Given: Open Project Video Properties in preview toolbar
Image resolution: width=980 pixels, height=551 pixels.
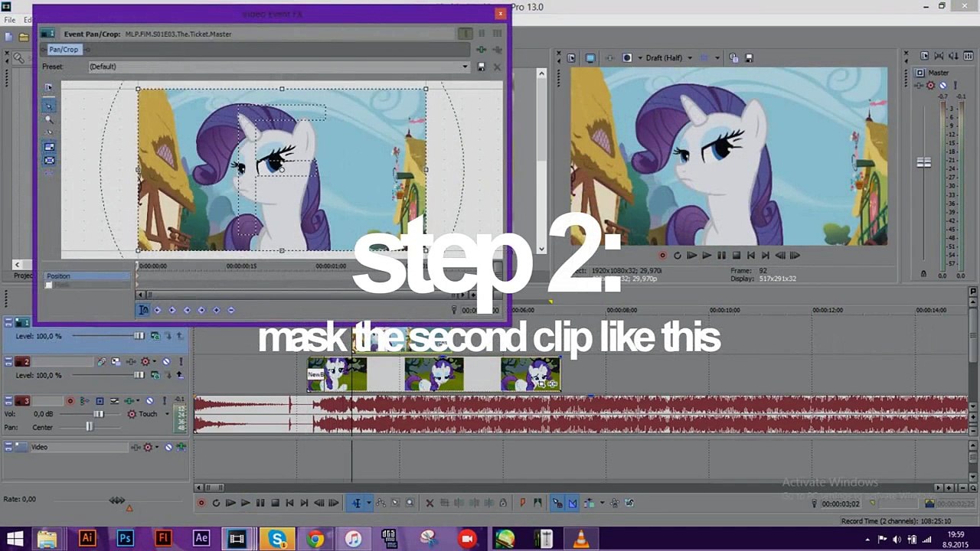Looking at the screenshot, I should coord(571,58).
